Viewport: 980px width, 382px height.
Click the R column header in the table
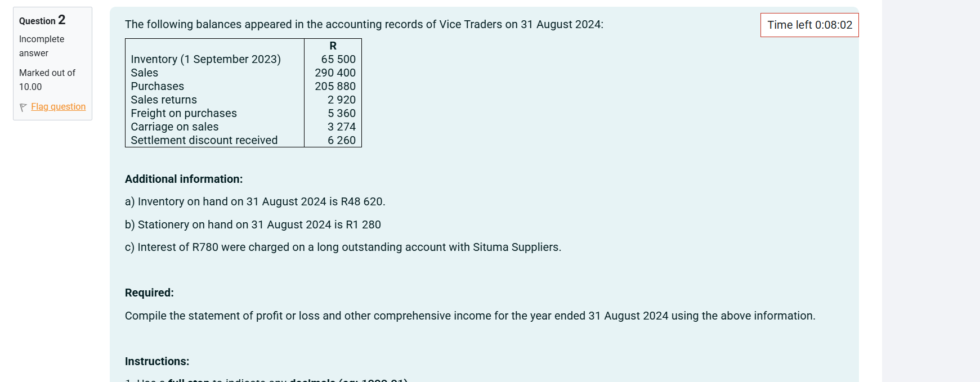coord(332,45)
